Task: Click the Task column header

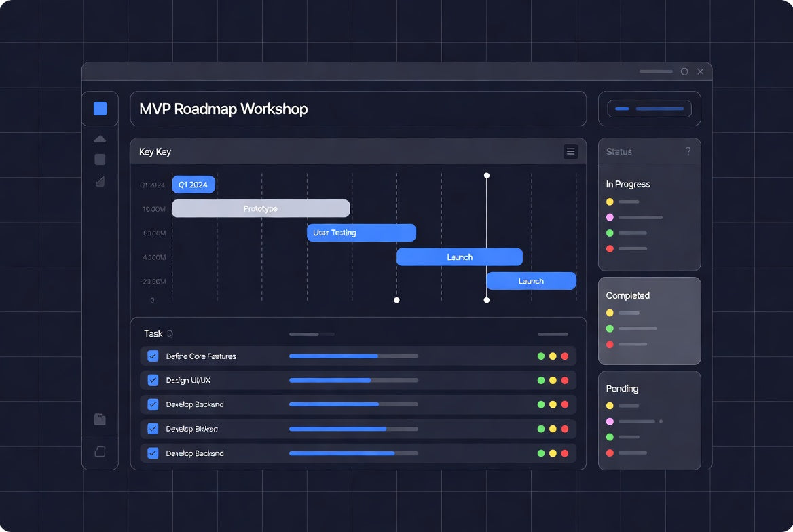Action: pyautogui.click(x=153, y=334)
